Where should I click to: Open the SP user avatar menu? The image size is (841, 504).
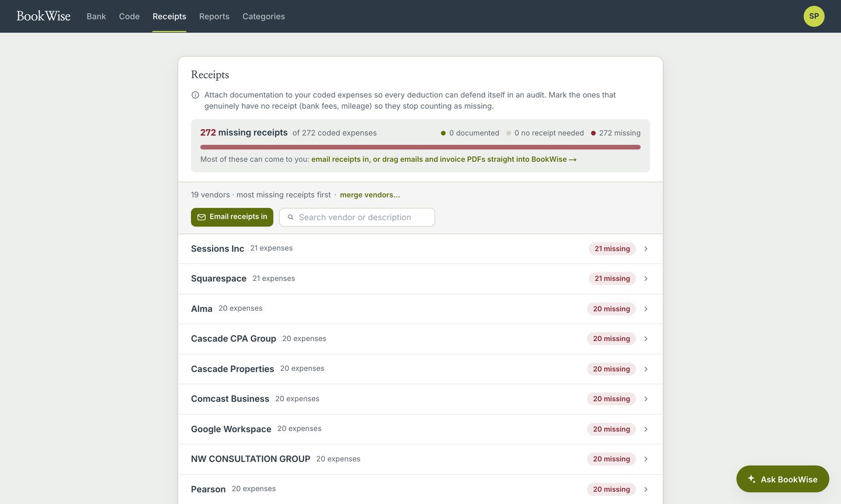click(814, 16)
